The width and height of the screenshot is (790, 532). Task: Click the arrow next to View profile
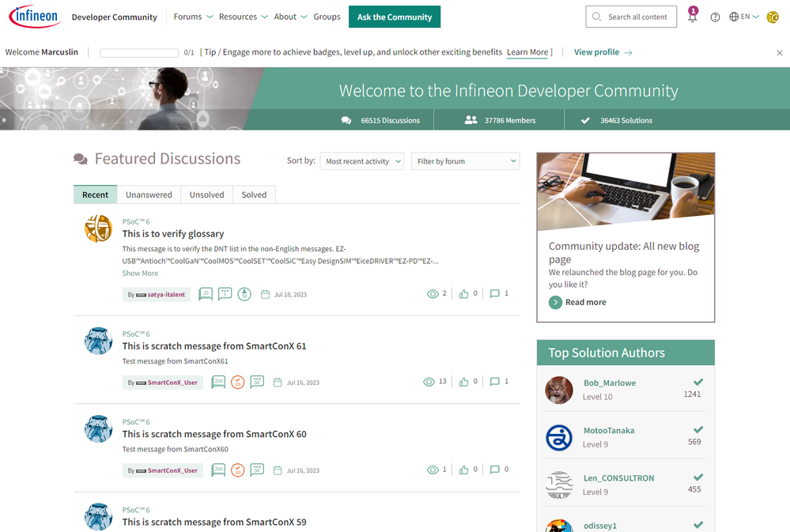click(x=628, y=52)
